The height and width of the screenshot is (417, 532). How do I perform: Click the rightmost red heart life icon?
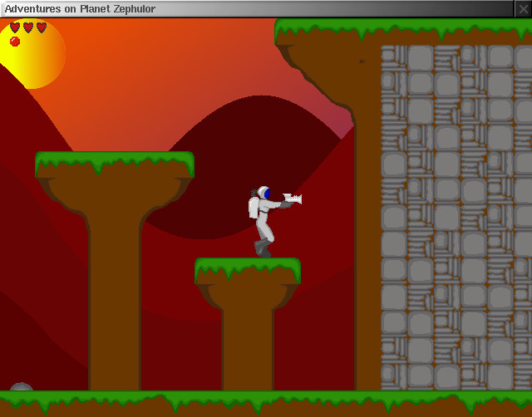point(42,27)
